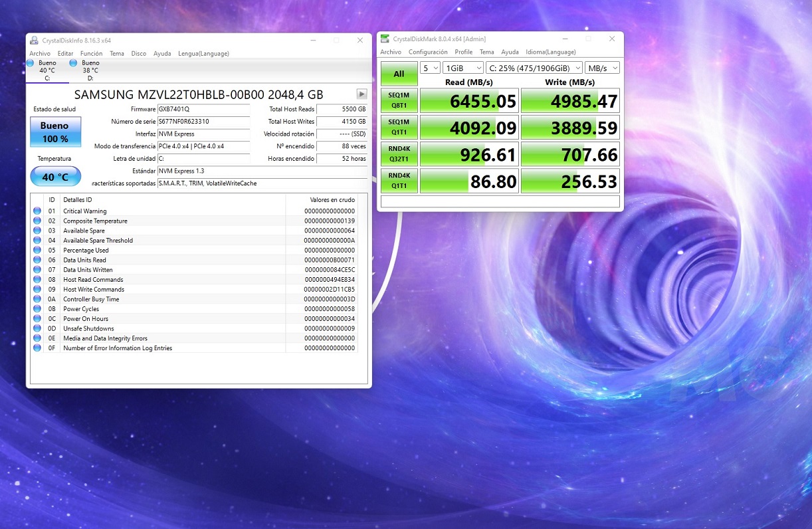812x529 pixels.
Task: Open the test count dropdown showing 5
Action: [430, 68]
